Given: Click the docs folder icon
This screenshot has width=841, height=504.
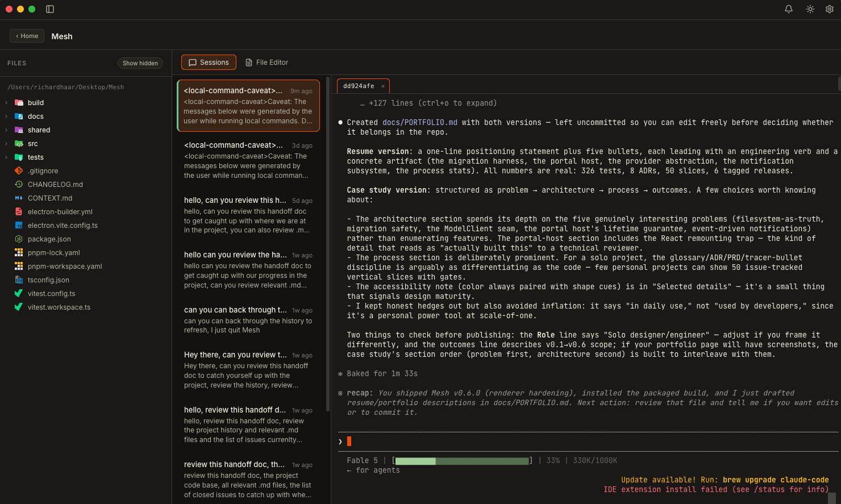Looking at the screenshot, I should tap(19, 116).
